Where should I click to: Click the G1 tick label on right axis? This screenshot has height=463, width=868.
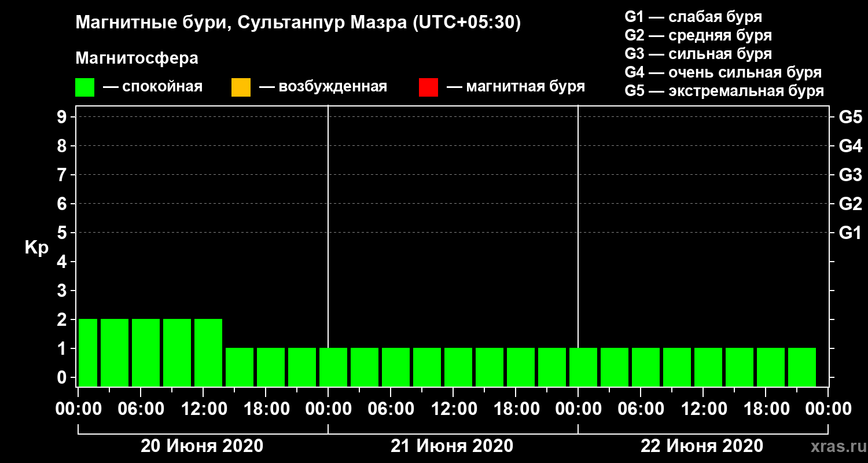click(850, 233)
